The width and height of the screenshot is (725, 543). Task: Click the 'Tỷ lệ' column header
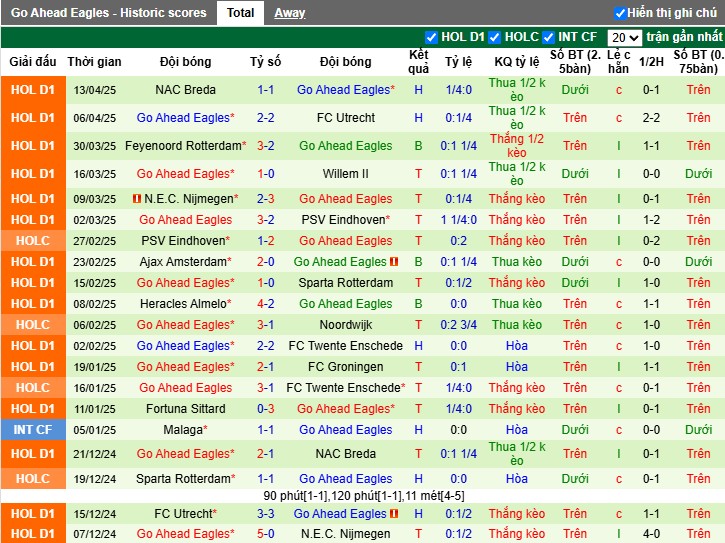pos(458,62)
